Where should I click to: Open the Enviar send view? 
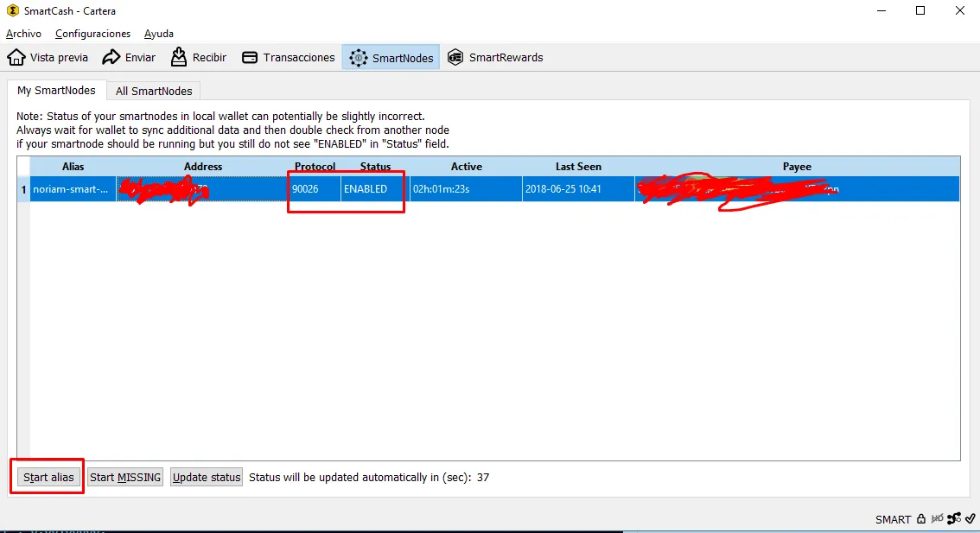click(x=129, y=58)
